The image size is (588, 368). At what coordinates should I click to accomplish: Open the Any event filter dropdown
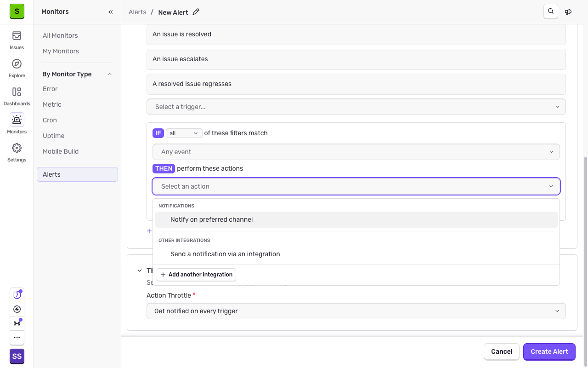356,152
